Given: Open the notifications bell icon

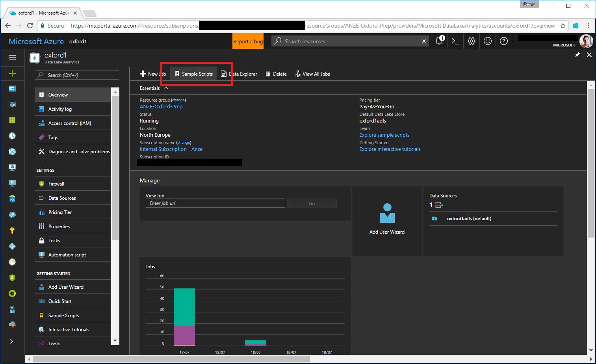Looking at the screenshot, I should [440, 41].
